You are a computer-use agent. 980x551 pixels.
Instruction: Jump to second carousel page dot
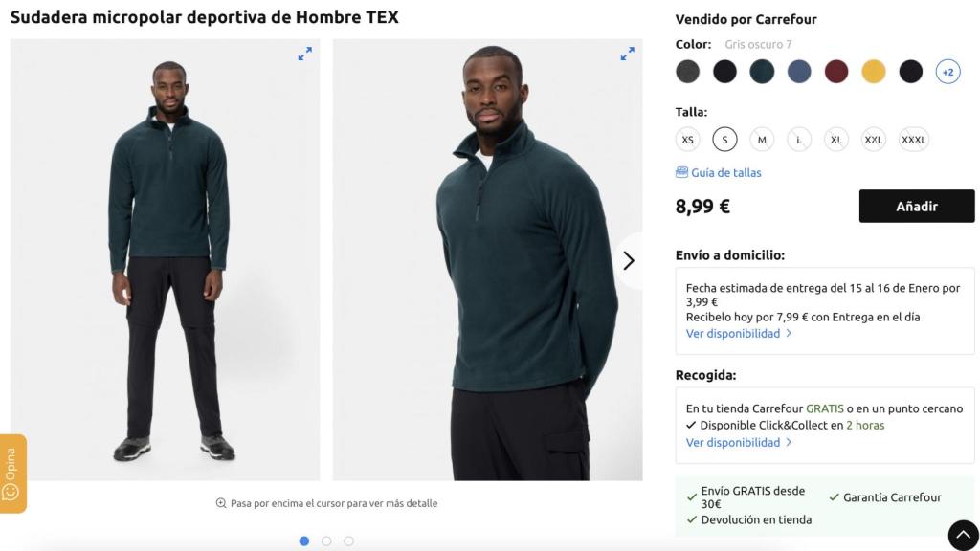point(326,540)
